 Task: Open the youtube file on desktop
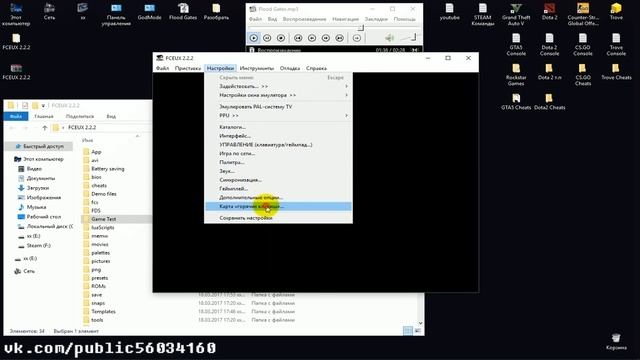click(449, 11)
